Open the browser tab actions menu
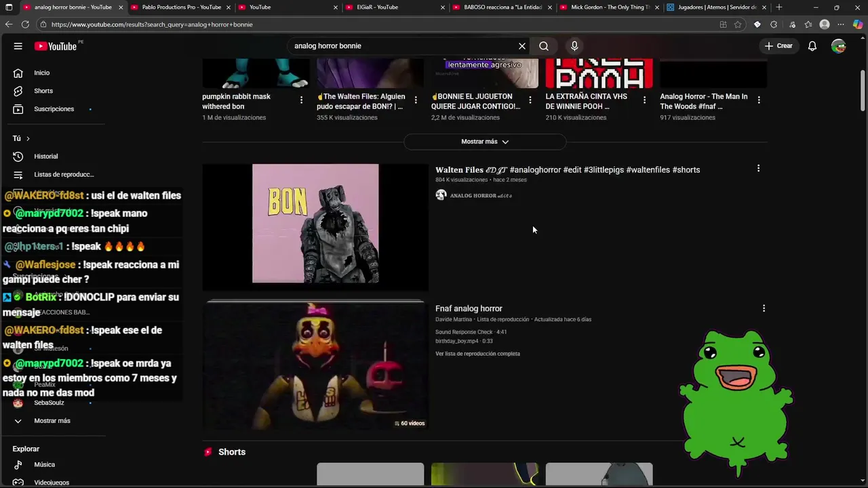Image resolution: width=868 pixels, height=488 pixels. (x=9, y=7)
